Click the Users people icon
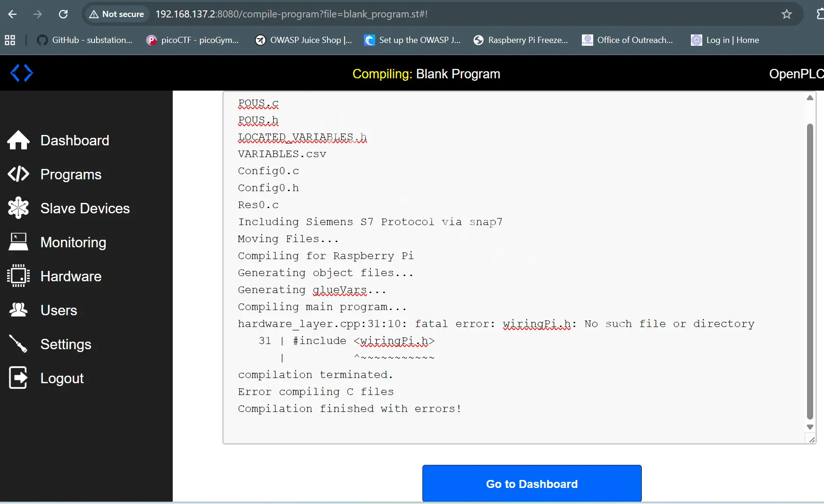The height and width of the screenshot is (504, 824). pos(18,310)
